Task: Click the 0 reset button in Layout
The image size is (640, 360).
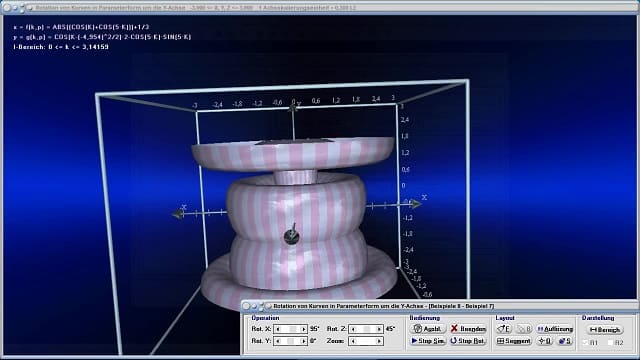Action: point(544,341)
